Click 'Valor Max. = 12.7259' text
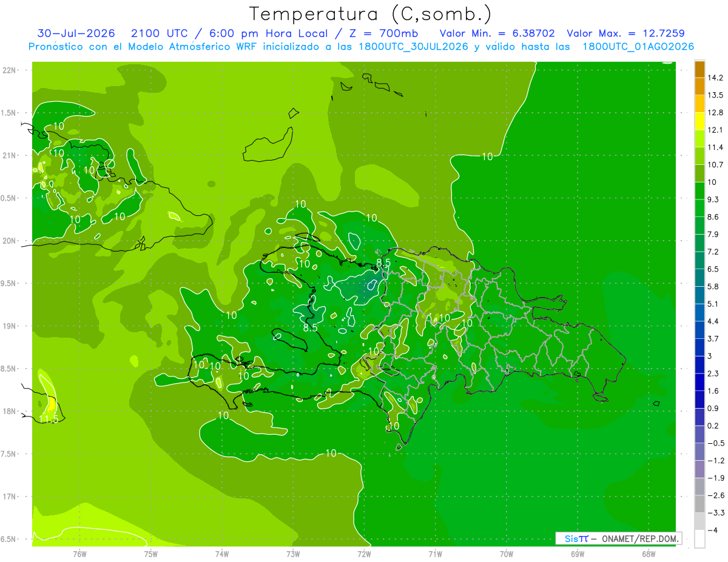The width and height of the screenshot is (728, 562). (x=625, y=33)
